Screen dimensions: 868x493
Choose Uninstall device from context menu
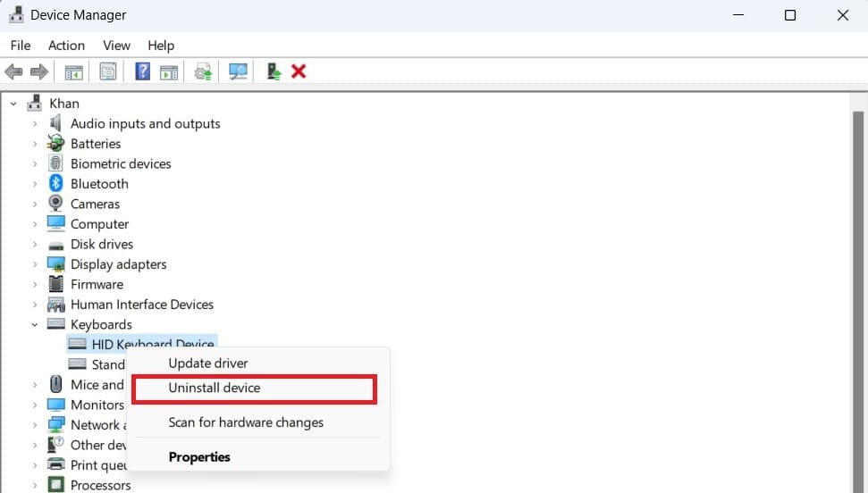pyautogui.click(x=215, y=388)
